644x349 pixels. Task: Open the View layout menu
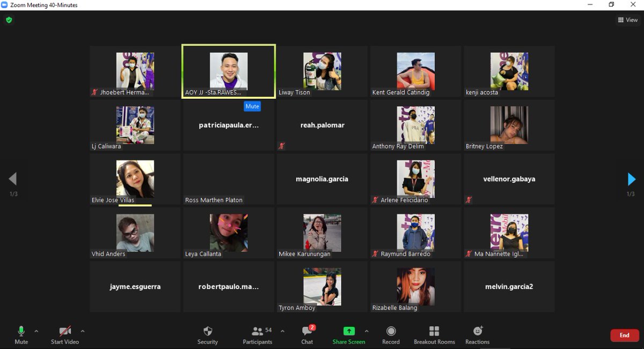tap(628, 20)
